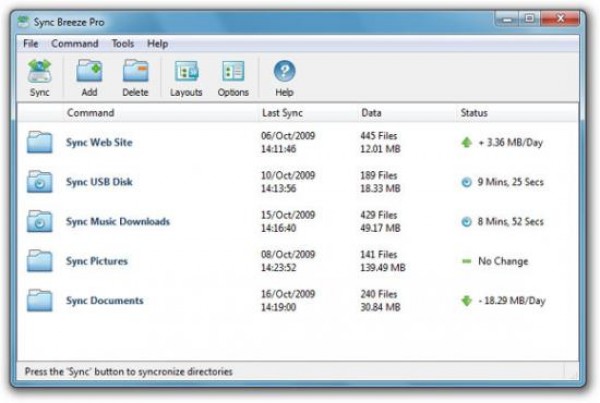Select the Sync Pictures command row
Viewport: 600px width, 403px height.
click(97, 261)
